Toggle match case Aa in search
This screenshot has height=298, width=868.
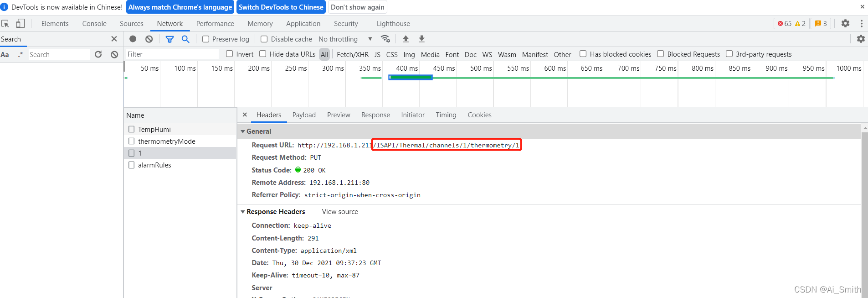pyautogui.click(x=5, y=55)
